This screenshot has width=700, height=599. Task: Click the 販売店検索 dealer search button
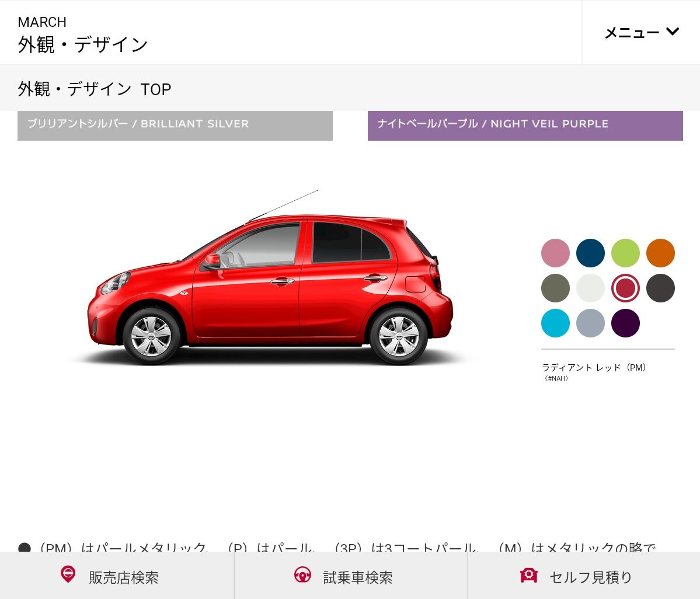[117, 576]
